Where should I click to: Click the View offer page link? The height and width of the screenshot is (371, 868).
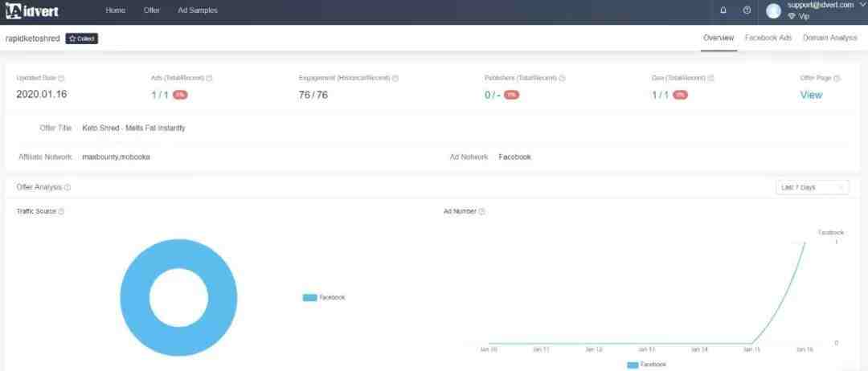click(x=811, y=95)
